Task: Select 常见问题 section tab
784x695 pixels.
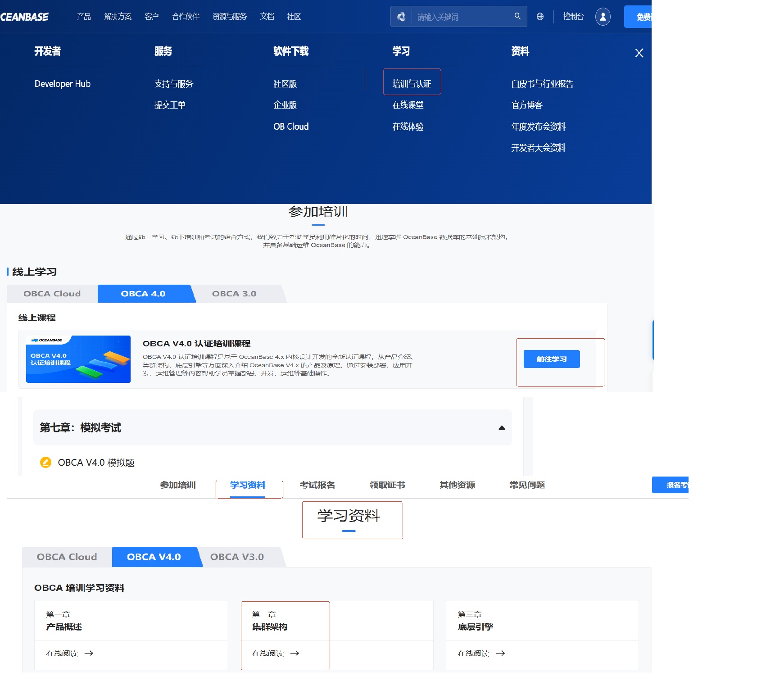Action: coord(527,485)
